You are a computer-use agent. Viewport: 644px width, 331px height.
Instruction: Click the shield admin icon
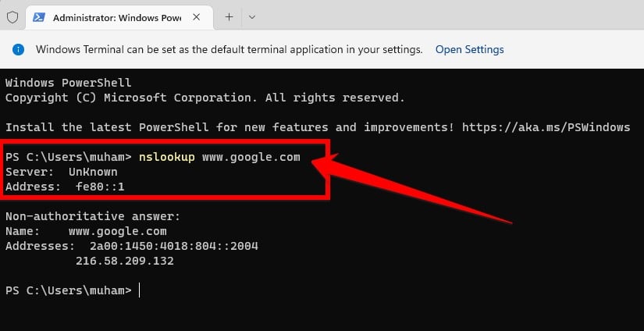point(12,17)
